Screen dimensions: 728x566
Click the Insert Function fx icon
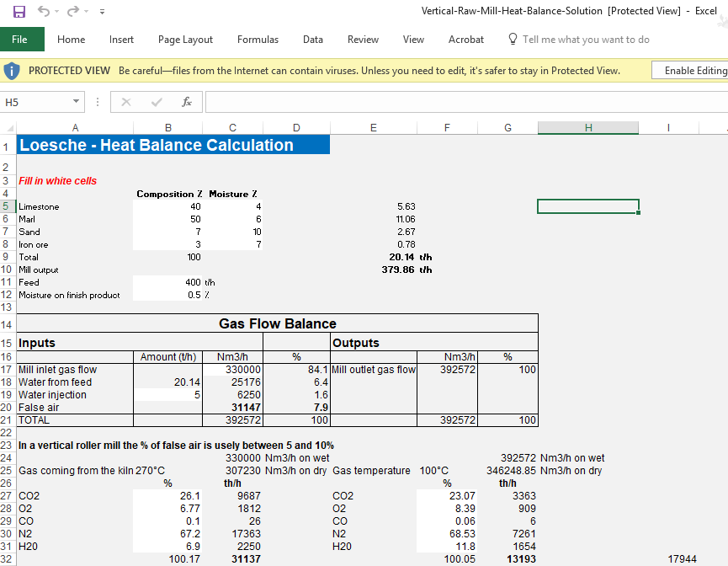(x=187, y=102)
